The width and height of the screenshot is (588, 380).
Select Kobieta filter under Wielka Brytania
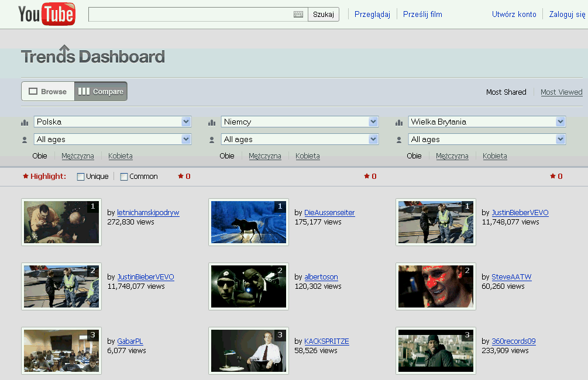(494, 156)
